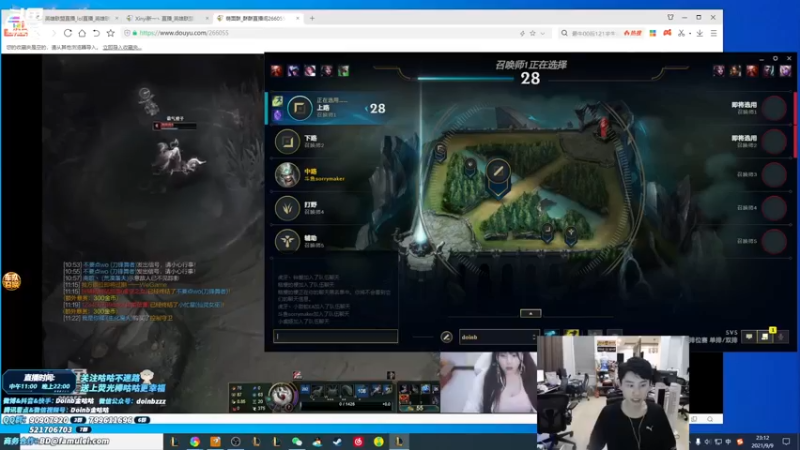Go to the browser home page
The image size is (800, 450).
tap(82, 33)
